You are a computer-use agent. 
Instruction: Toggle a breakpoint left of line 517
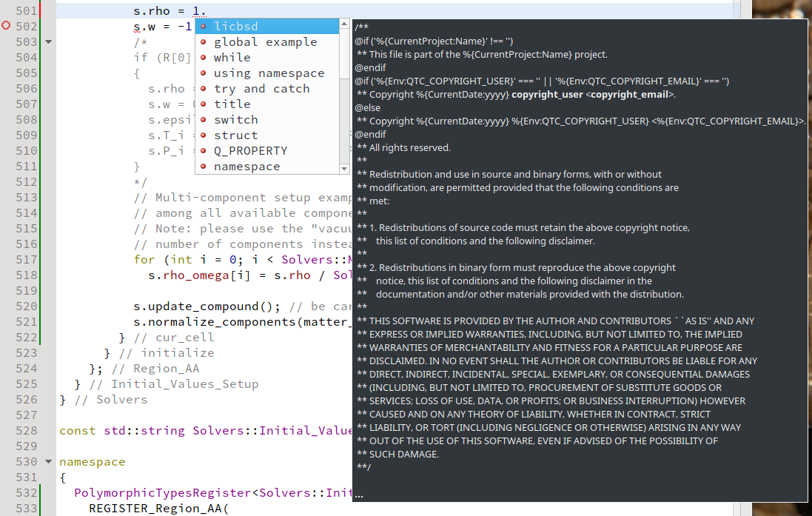click(x=7, y=260)
